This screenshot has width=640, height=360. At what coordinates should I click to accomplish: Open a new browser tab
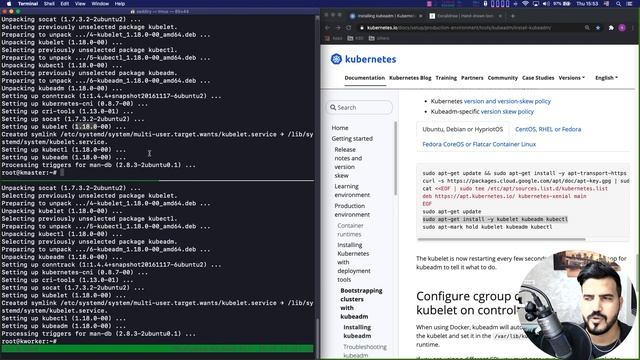coord(513,16)
